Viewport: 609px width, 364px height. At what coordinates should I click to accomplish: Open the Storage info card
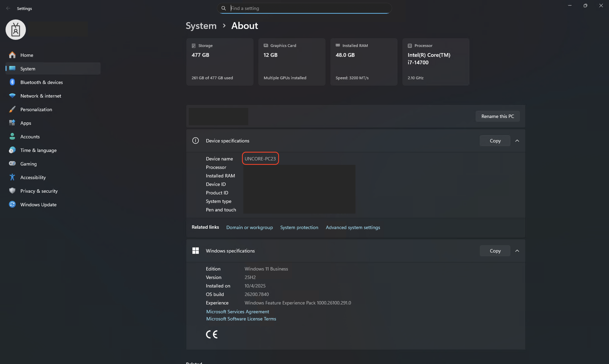point(220,62)
